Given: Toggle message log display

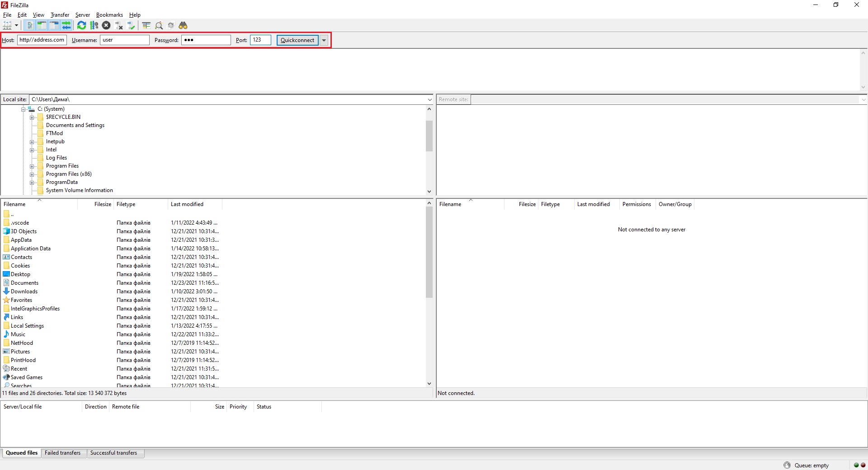Looking at the screenshot, I should point(29,25).
